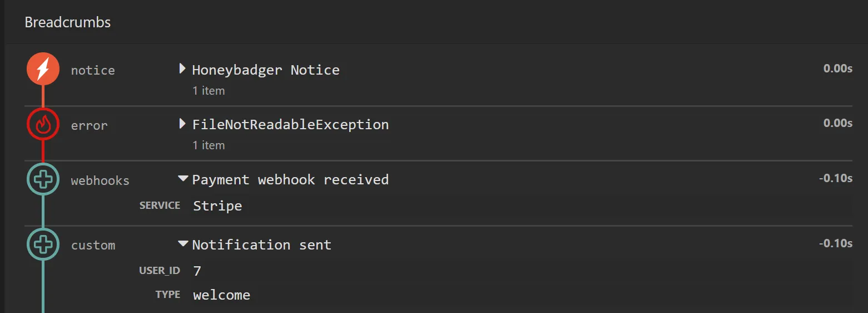Expand the FileNotReadableException details arrow

click(182, 124)
